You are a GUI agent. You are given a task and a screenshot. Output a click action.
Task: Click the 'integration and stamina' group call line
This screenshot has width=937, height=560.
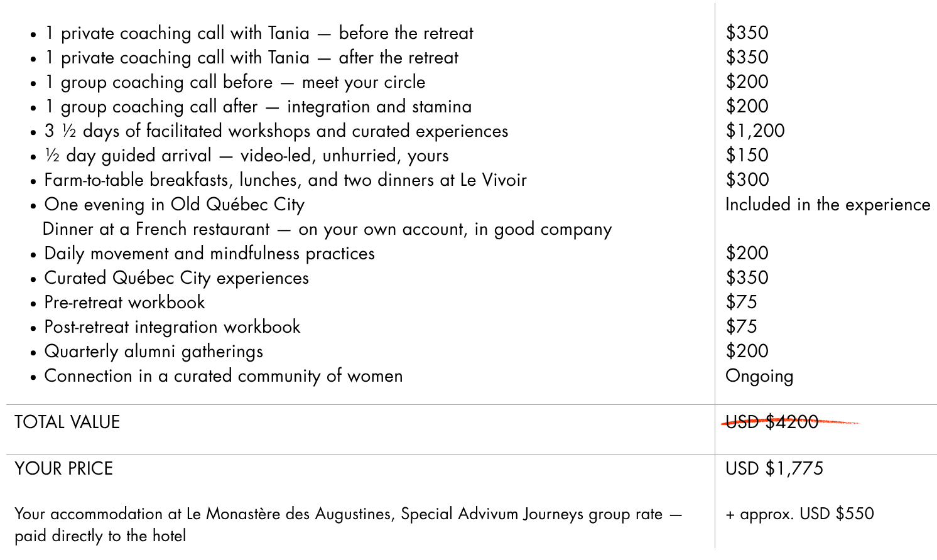tap(257, 107)
